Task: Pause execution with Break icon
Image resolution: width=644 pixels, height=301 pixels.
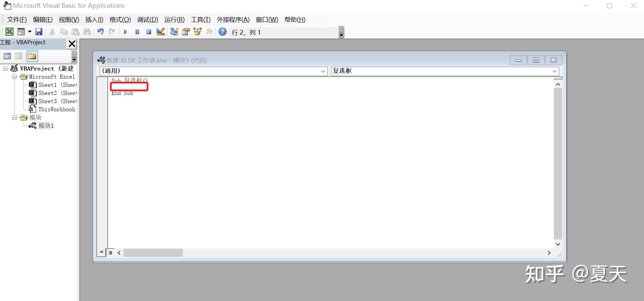Action: tap(137, 32)
